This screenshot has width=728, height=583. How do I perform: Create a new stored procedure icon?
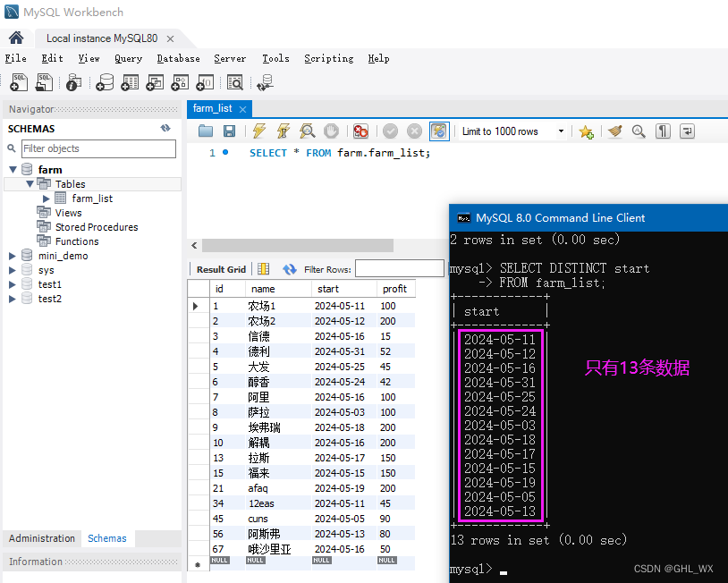tap(180, 82)
